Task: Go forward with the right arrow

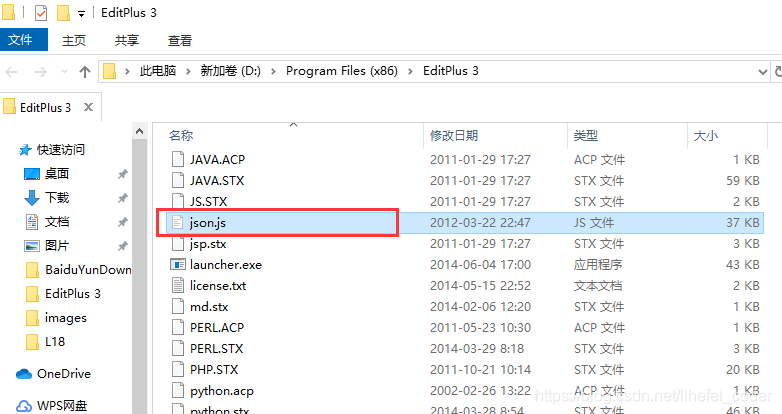Action: 40,72
